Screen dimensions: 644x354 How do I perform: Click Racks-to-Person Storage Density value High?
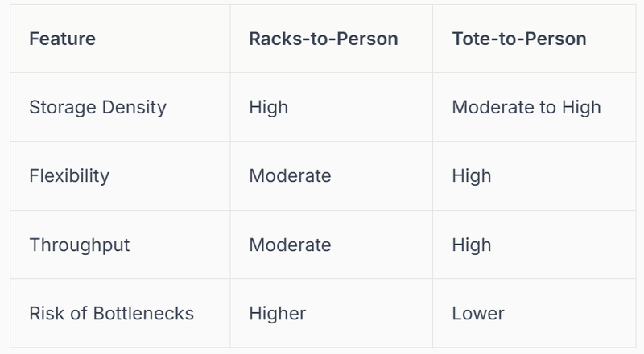coord(268,107)
